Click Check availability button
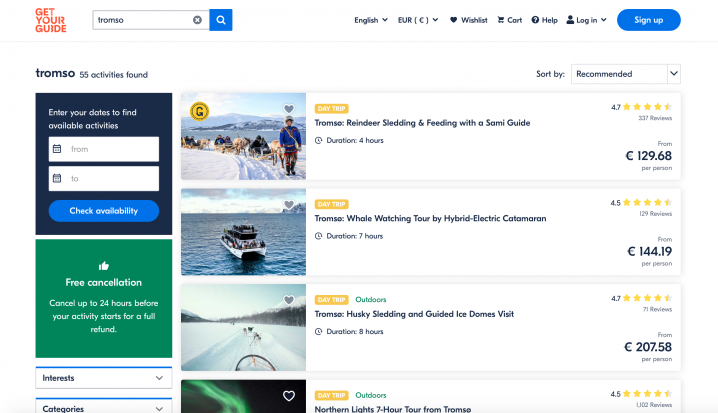Screen dimensions: 718x413 pyautogui.click(x=104, y=211)
